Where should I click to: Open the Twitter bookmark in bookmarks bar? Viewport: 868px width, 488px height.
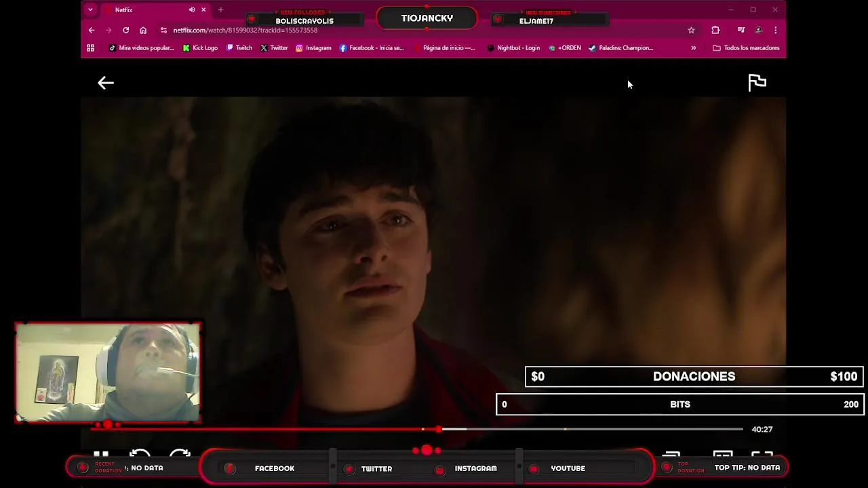coord(274,47)
